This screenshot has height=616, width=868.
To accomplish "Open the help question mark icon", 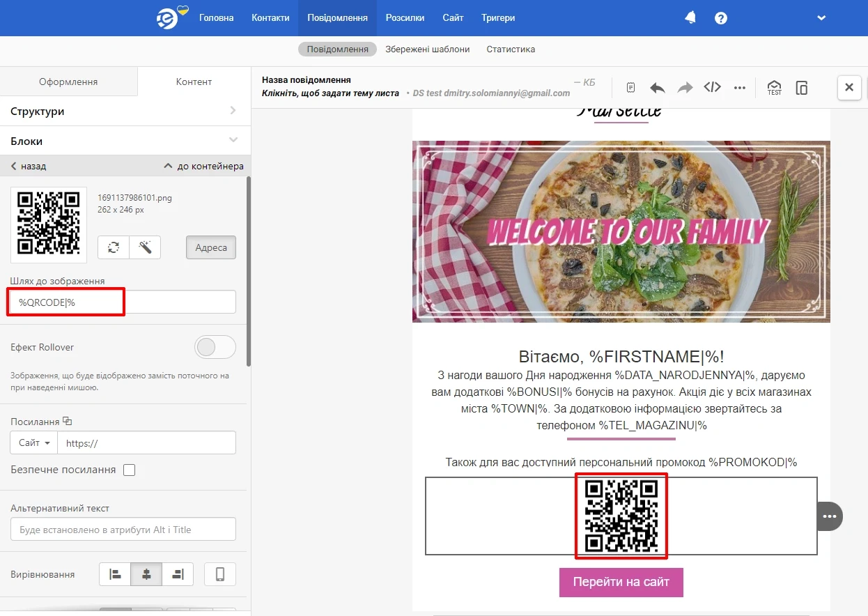I will pyautogui.click(x=721, y=18).
